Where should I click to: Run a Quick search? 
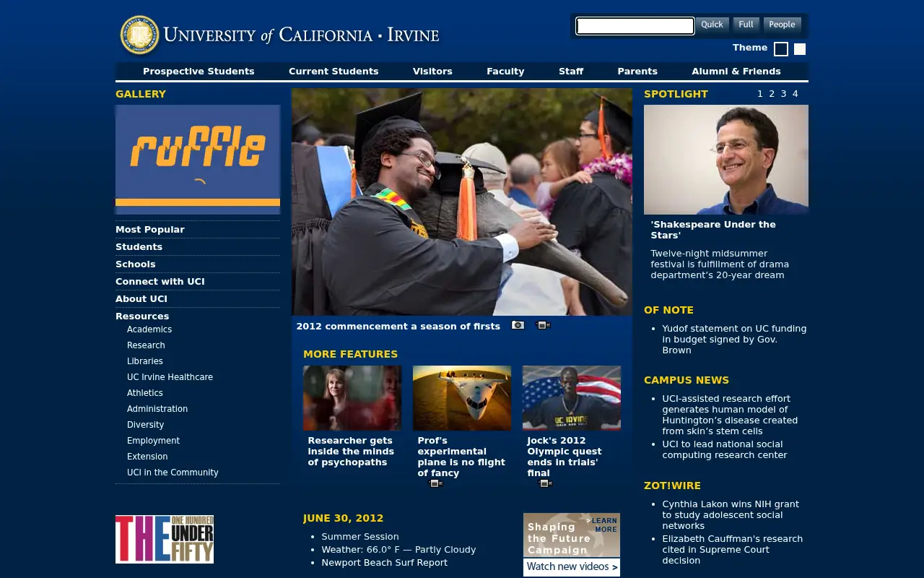pos(712,25)
